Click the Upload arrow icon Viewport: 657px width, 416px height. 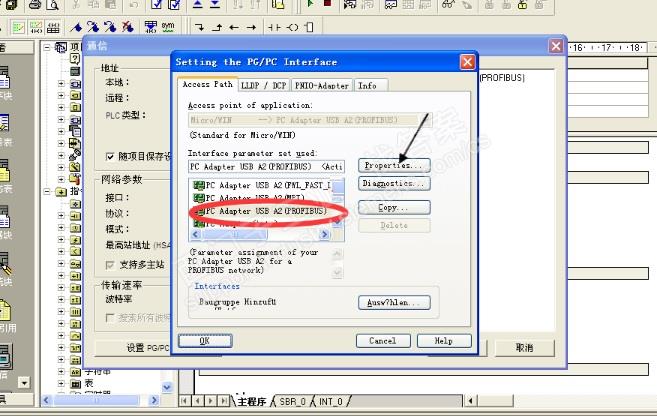(x=197, y=5)
